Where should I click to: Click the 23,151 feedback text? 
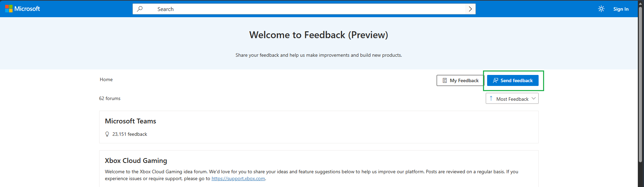[130, 134]
